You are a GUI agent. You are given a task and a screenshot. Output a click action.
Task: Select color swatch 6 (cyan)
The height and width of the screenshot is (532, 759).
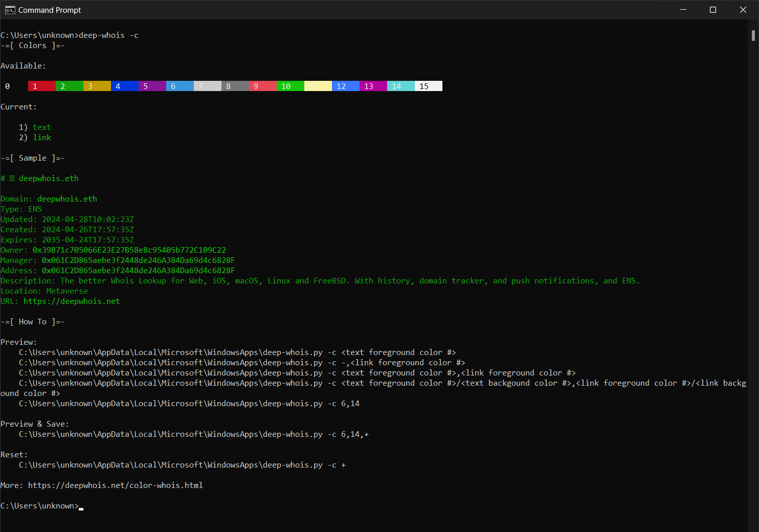(180, 85)
